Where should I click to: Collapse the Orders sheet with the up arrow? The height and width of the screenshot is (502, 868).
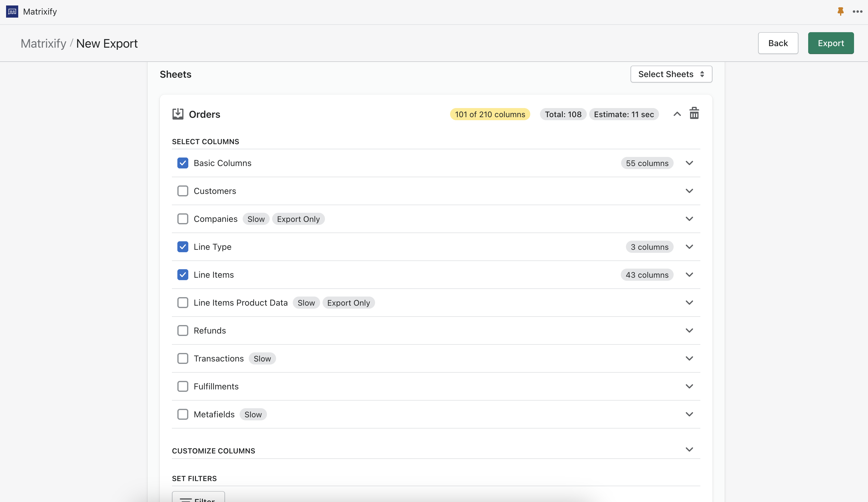677,114
